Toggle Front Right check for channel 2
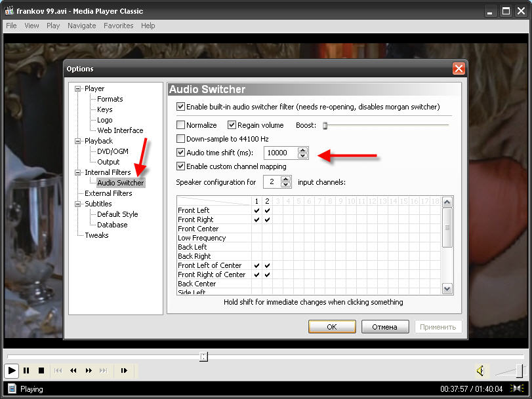The image size is (532, 399). pyautogui.click(x=268, y=219)
